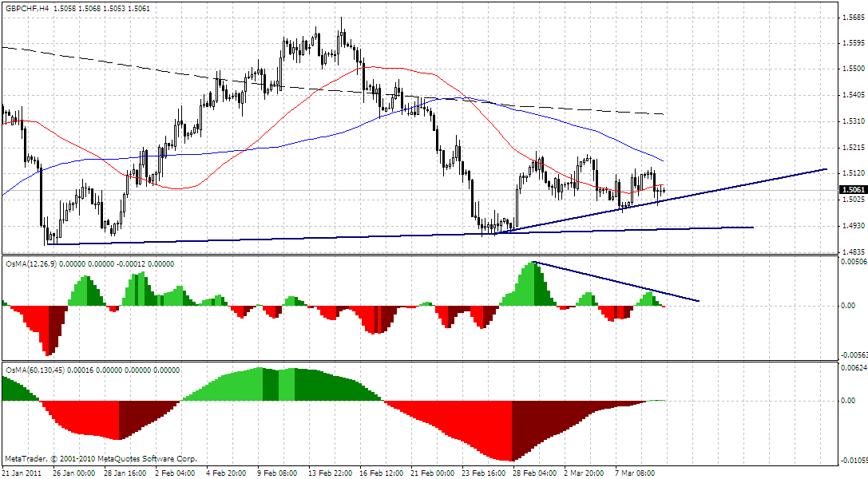Click the 16 Feb 12:00 time label
The width and height of the screenshot is (868, 479).
pos(382,473)
